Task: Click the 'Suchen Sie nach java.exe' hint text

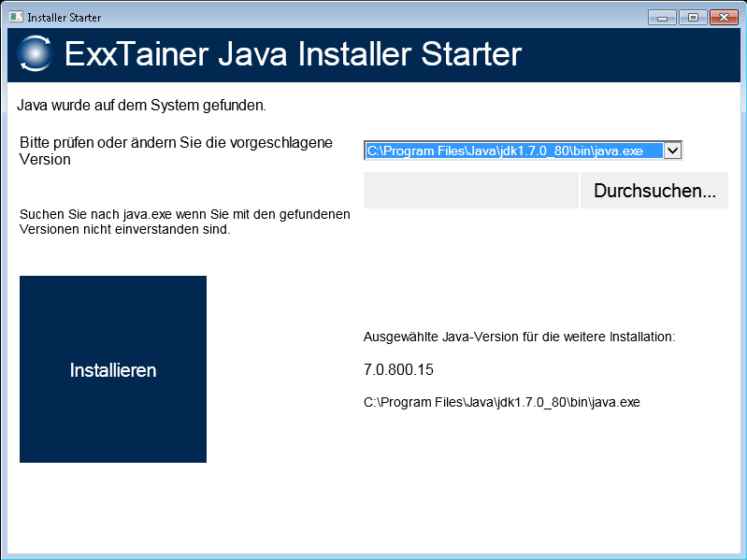Action: coord(185,222)
